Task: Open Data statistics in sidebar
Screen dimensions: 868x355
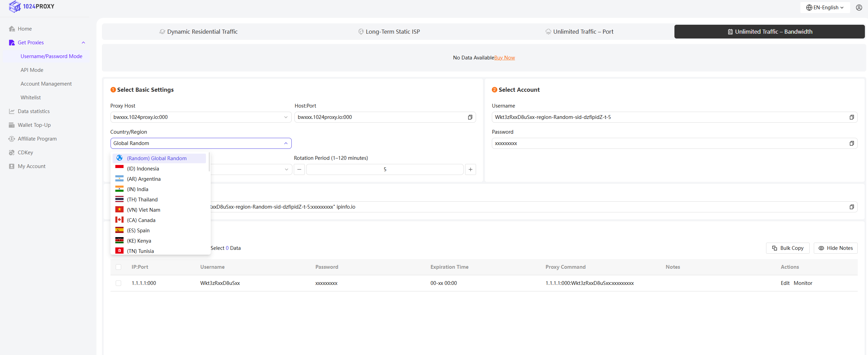Action: tap(34, 111)
